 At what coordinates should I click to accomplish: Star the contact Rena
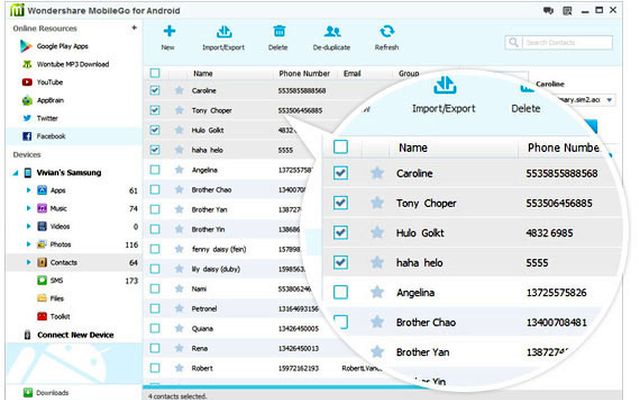(x=179, y=348)
